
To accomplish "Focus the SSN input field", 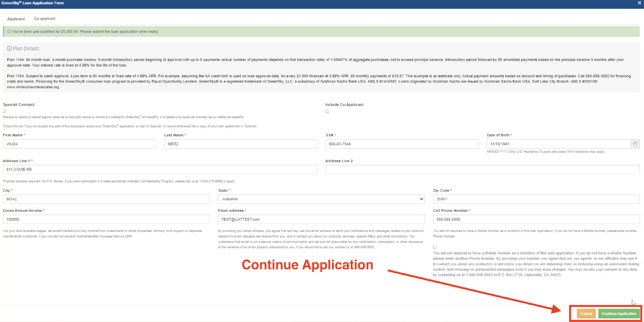I will tap(402, 144).
